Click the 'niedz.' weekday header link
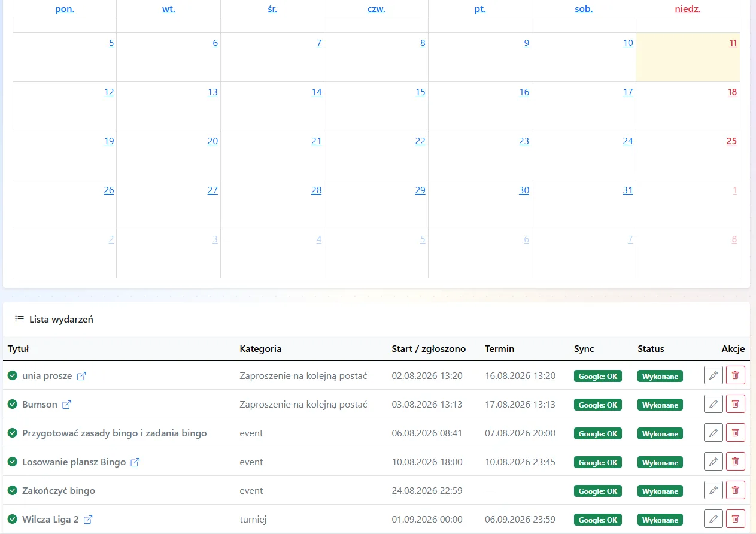Viewport: 756px width, 534px height. click(x=688, y=9)
